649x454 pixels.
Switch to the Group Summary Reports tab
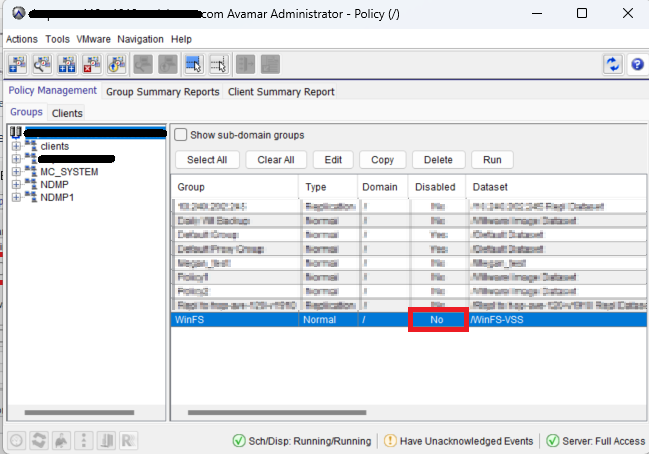click(x=163, y=91)
